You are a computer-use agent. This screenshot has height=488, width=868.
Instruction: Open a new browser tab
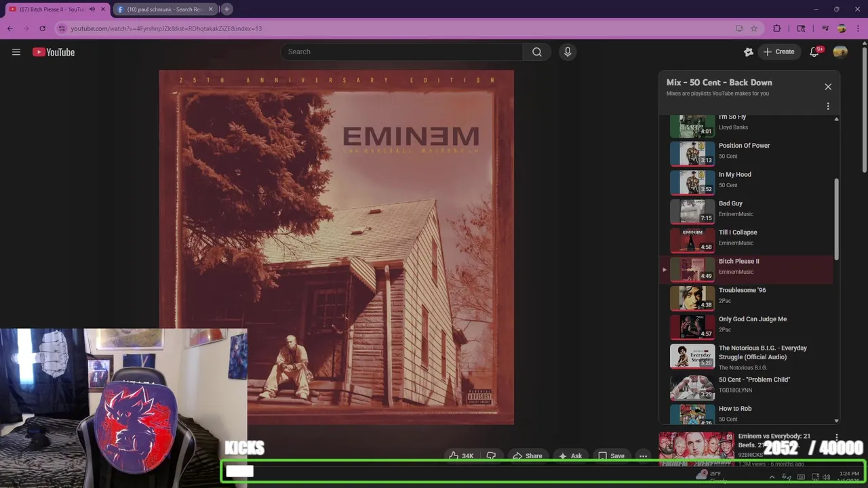[x=226, y=9]
